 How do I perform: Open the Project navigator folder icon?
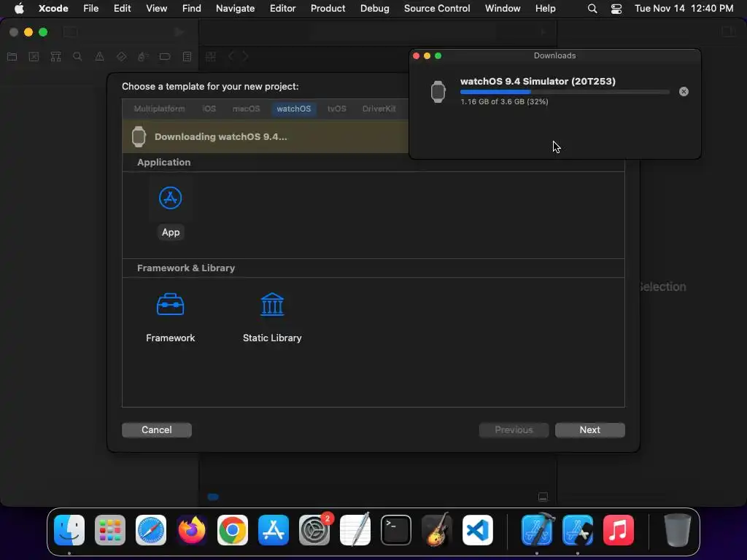coord(12,57)
